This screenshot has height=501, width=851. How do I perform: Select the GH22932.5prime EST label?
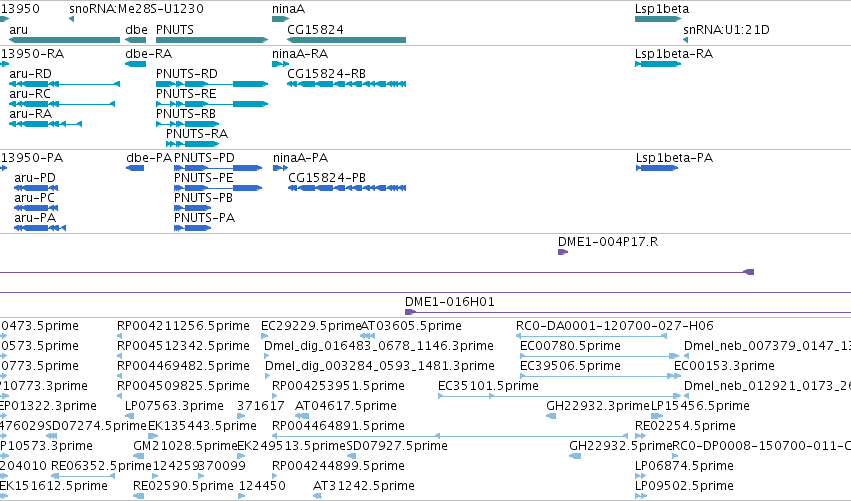[621, 447]
